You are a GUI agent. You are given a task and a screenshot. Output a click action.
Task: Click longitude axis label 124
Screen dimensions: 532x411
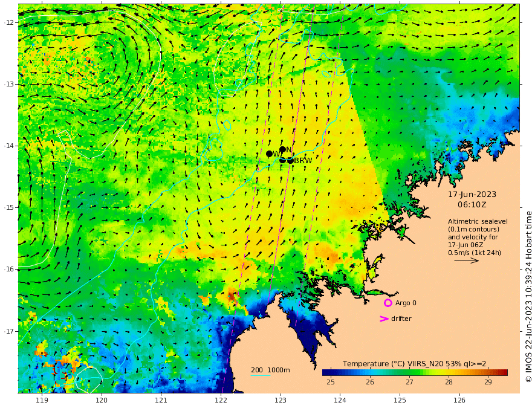tap(340, 400)
